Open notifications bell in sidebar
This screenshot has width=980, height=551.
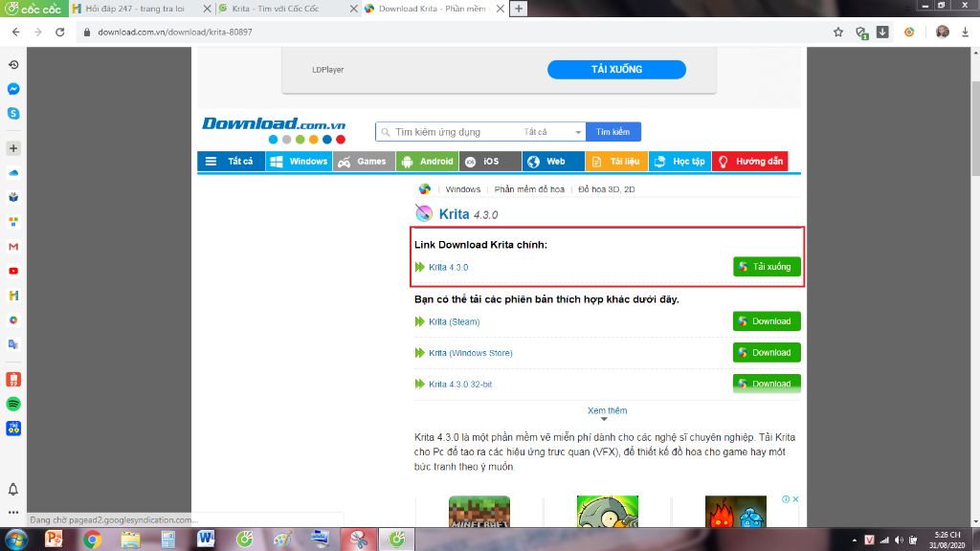tap(13, 489)
